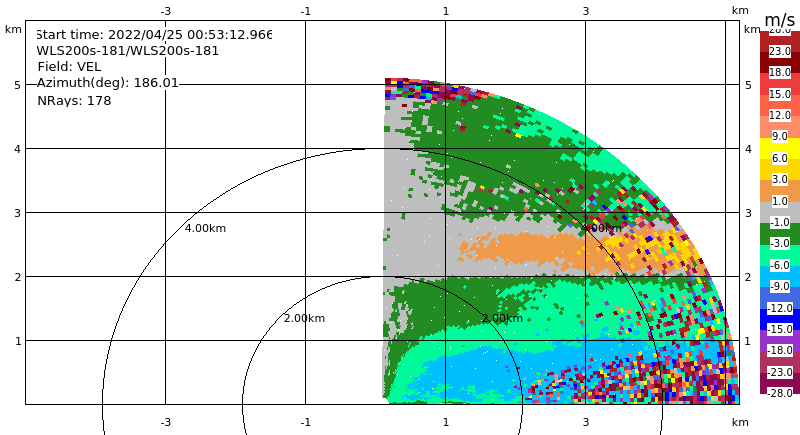Click the -1.0 colorbar tick label
The width and height of the screenshot is (800, 435).
(x=780, y=222)
